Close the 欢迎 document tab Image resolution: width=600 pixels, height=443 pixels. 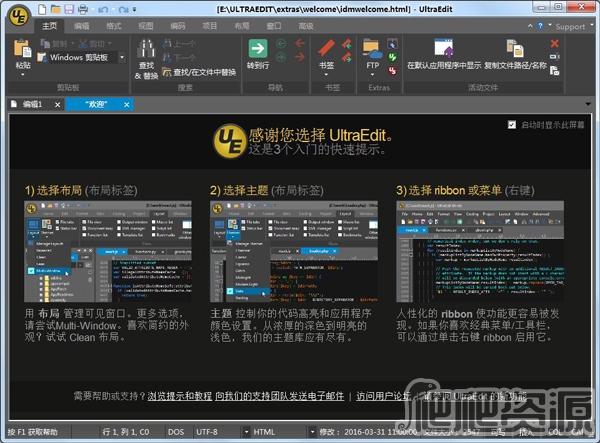tap(127, 104)
